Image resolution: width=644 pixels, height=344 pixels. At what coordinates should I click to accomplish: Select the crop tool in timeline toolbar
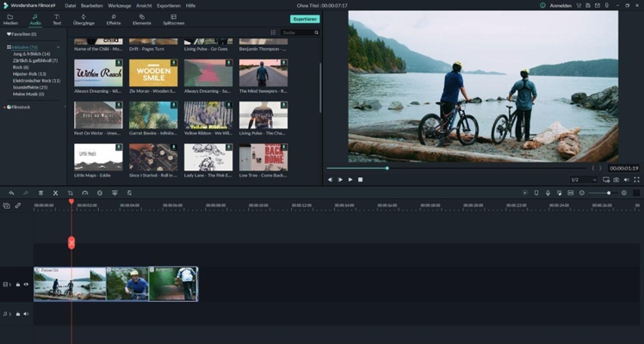click(70, 193)
